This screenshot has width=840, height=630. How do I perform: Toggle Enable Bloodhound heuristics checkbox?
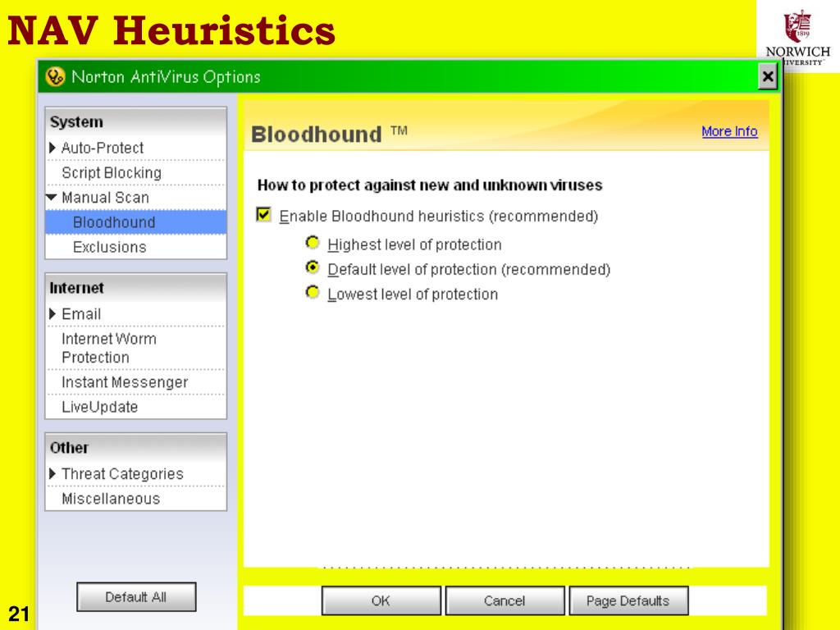263,215
